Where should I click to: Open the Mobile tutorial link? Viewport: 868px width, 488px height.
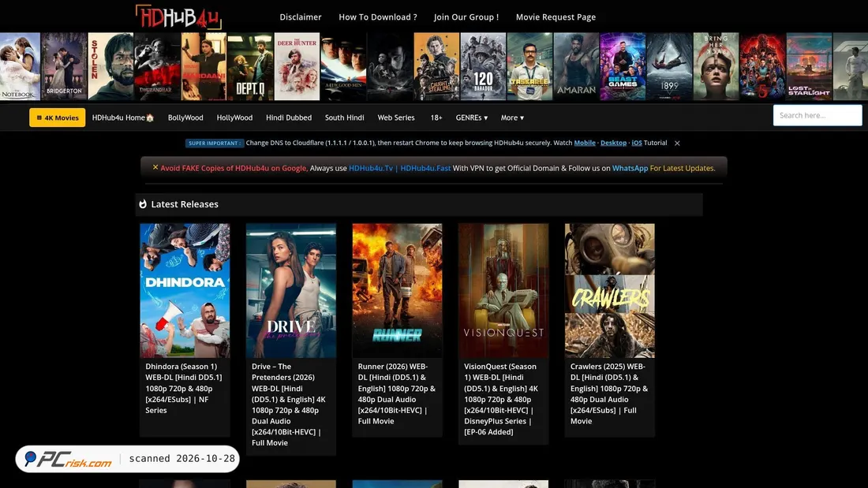pos(585,143)
